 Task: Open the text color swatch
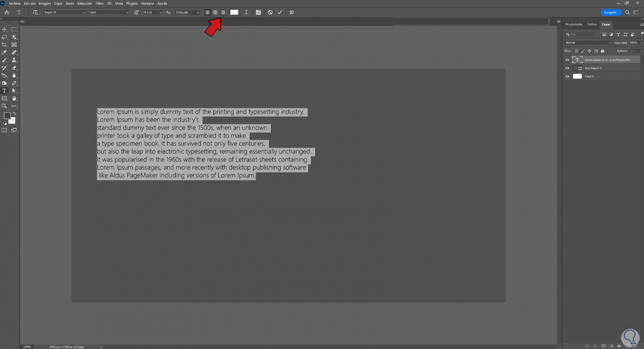(234, 12)
